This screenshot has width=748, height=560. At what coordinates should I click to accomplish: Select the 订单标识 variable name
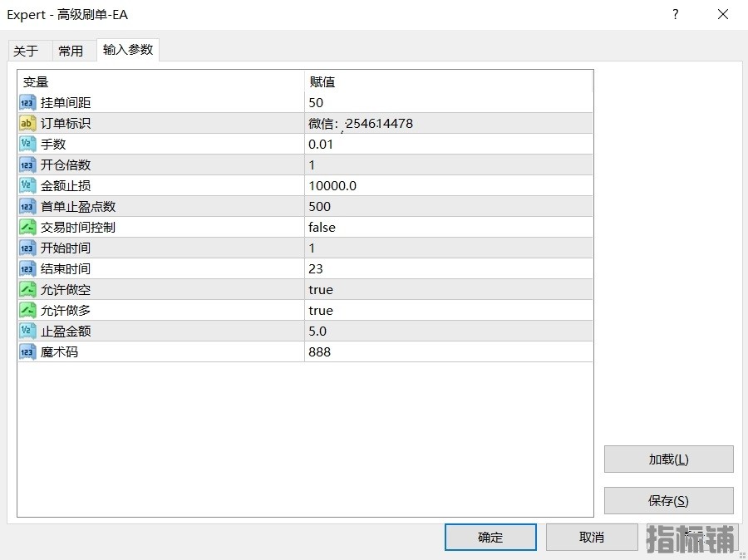click(66, 124)
